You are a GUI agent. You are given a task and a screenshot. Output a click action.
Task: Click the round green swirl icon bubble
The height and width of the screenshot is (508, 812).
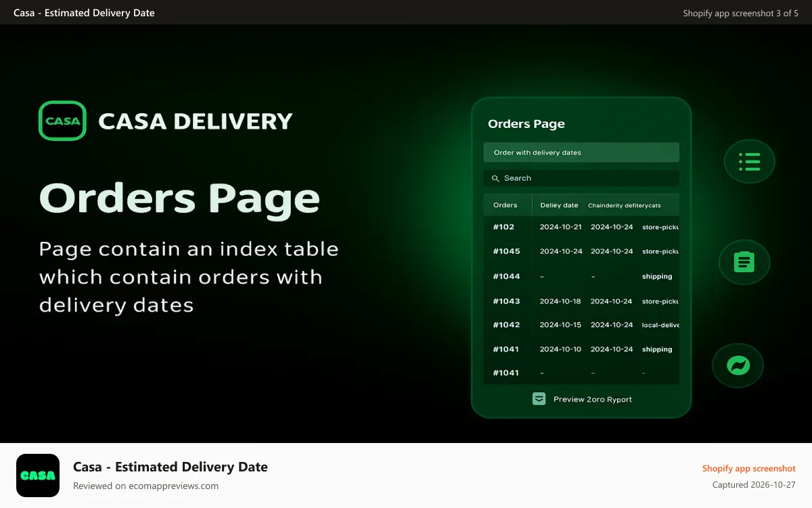(x=738, y=366)
